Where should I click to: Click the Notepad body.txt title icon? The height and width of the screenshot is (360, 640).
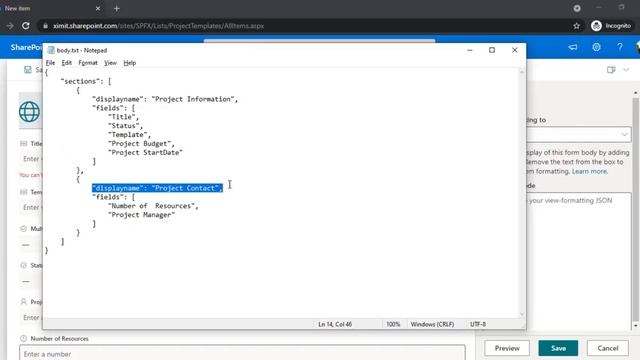click(x=51, y=50)
